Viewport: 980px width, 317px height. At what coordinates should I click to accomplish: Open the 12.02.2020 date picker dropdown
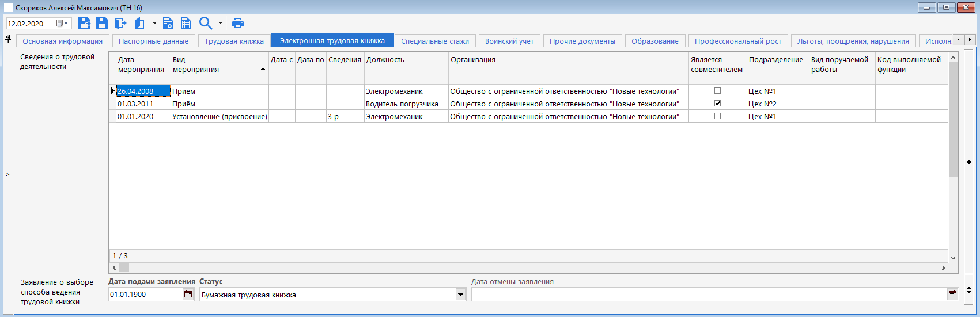pos(62,24)
